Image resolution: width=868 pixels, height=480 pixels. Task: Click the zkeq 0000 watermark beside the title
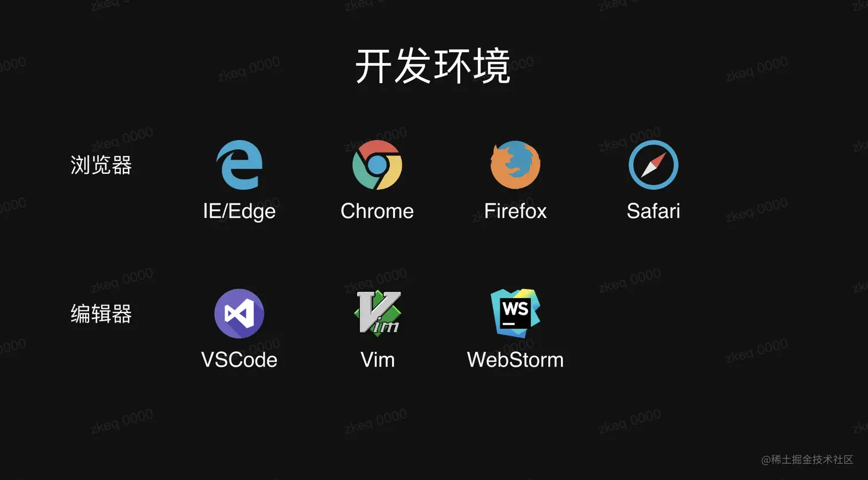pyautogui.click(x=249, y=70)
